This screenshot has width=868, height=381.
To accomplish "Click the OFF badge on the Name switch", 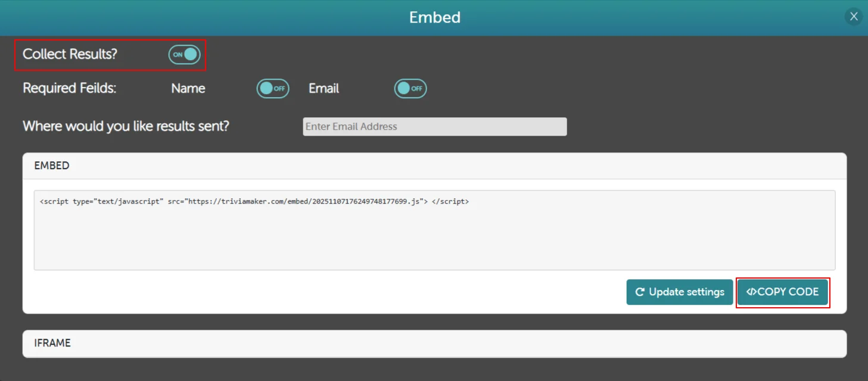I will 278,88.
